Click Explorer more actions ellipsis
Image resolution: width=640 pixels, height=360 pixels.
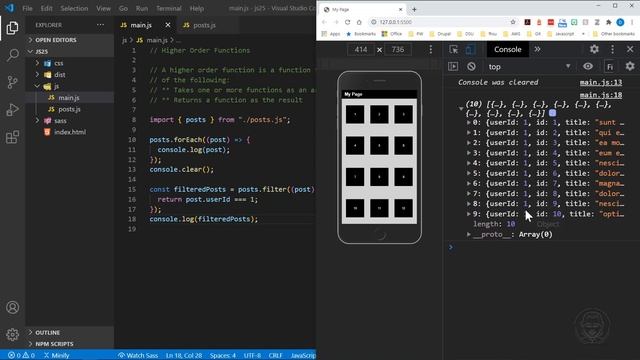(x=100, y=25)
